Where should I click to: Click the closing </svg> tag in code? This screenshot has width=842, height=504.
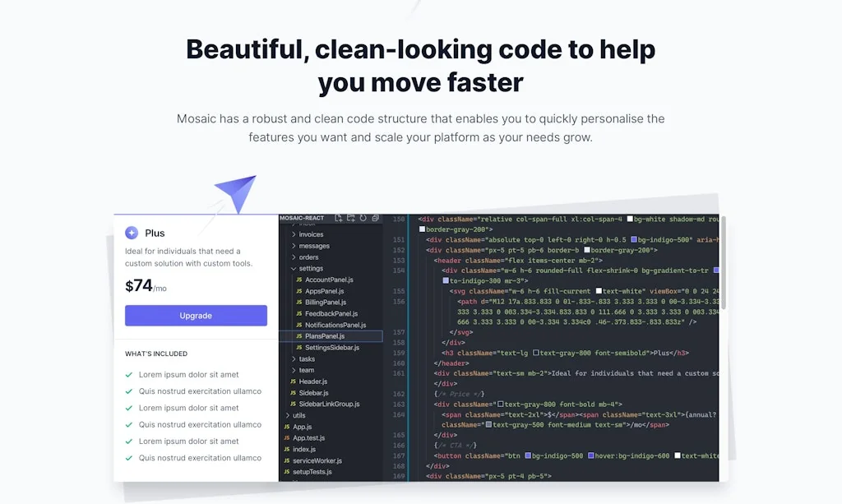click(461, 332)
